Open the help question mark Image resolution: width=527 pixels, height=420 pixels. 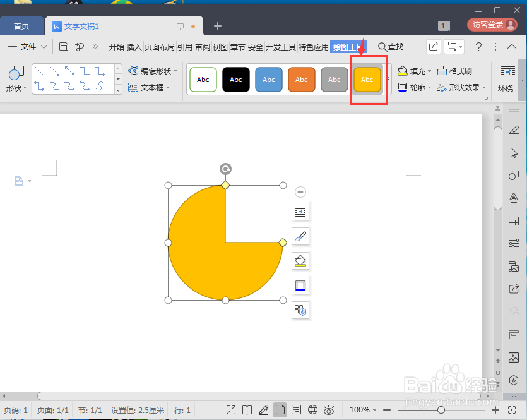point(478,47)
